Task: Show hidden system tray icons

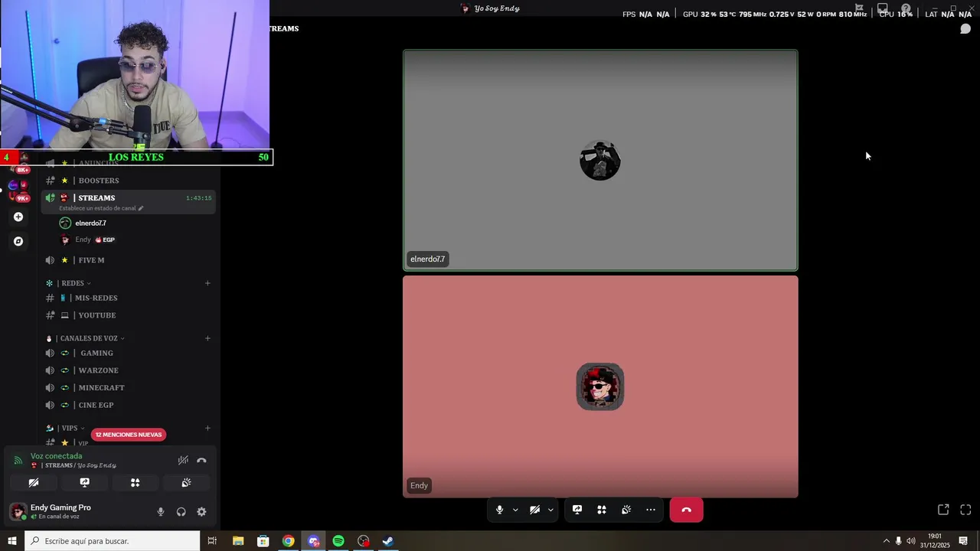Action: click(887, 541)
